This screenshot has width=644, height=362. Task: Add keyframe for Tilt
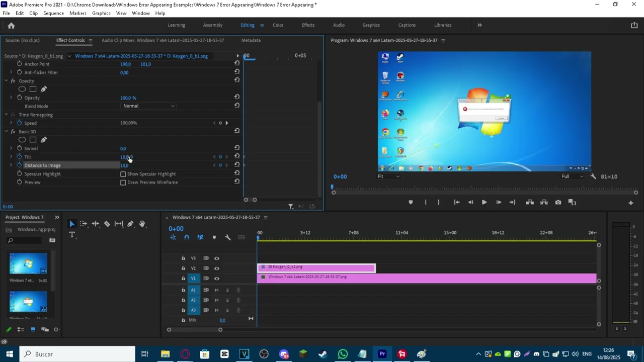point(220,156)
